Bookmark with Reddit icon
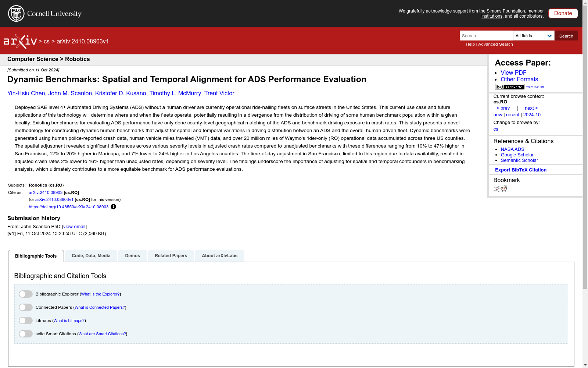Image resolution: width=588 pixels, height=368 pixels. coord(504,189)
